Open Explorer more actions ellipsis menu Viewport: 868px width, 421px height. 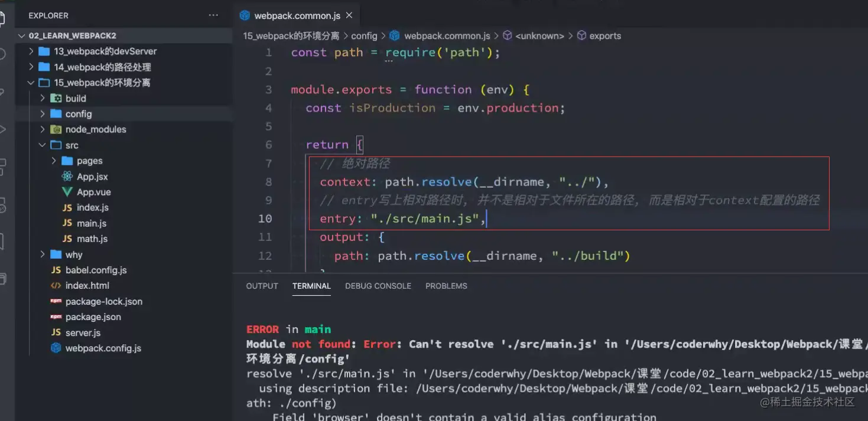pyautogui.click(x=213, y=15)
